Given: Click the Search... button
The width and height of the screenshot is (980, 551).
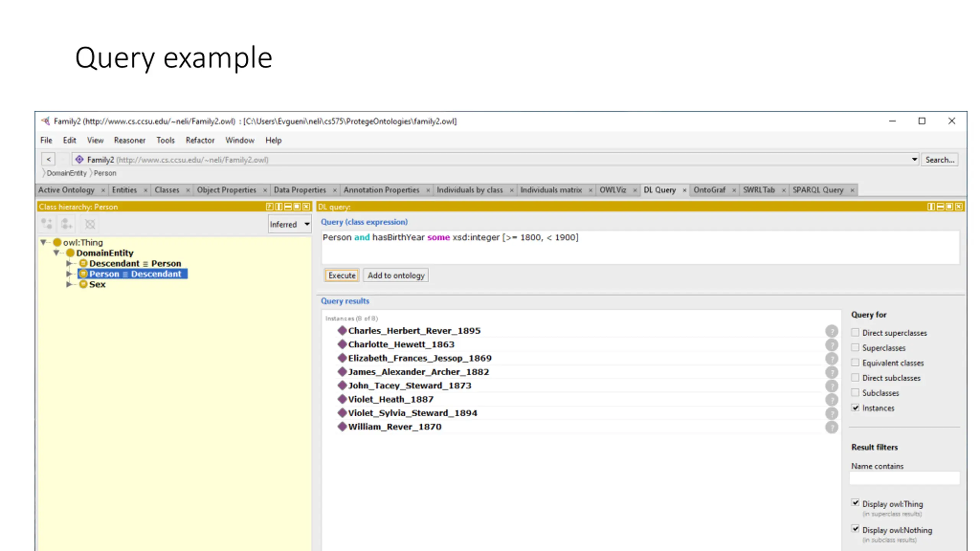Looking at the screenshot, I should [x=940, y=160].
